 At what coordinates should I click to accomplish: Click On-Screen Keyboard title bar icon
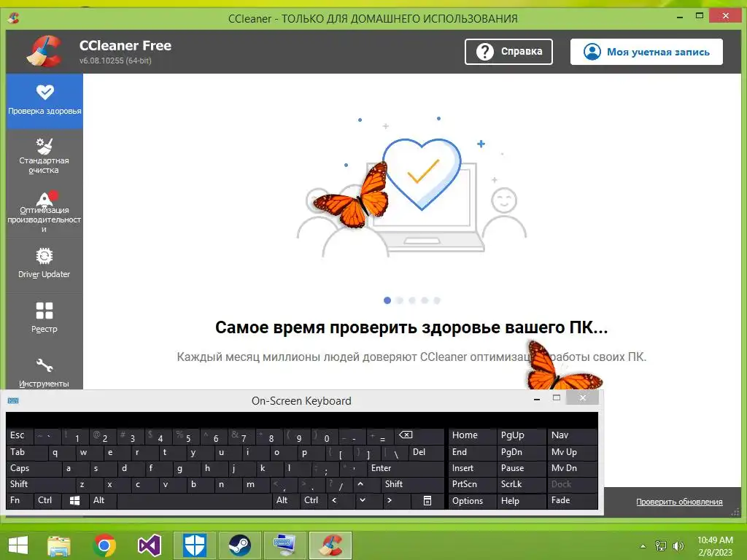click(x=13, y=400)
